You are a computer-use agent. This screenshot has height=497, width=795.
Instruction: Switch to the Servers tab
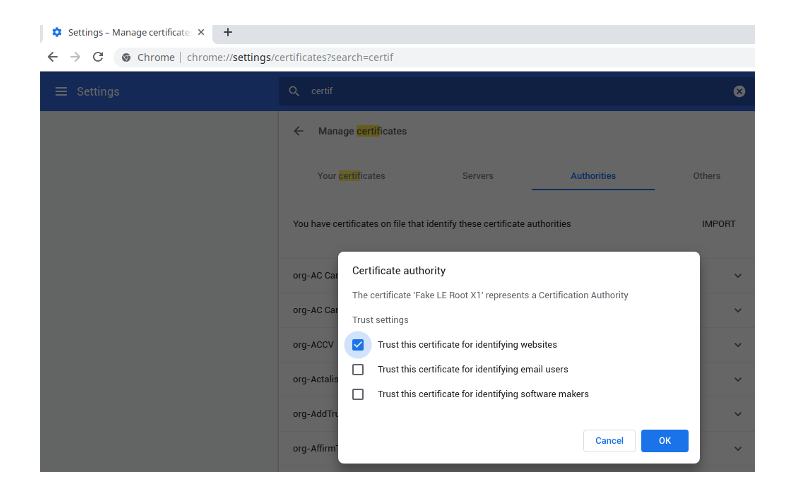[477, 176]
